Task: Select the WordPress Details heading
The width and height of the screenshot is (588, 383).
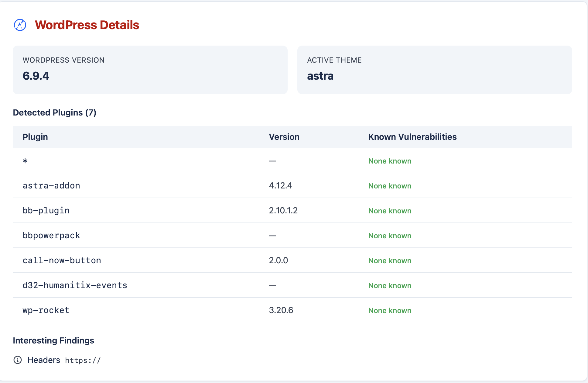Action: click(87, 25)
